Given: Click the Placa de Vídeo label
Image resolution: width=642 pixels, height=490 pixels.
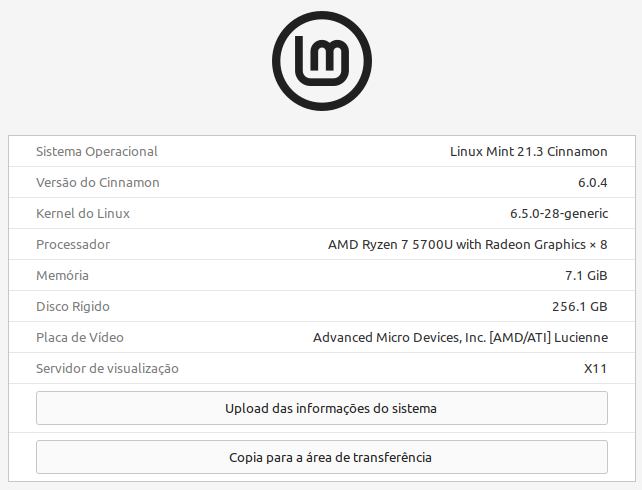Looking at the screenshot, I should (80, 338).
